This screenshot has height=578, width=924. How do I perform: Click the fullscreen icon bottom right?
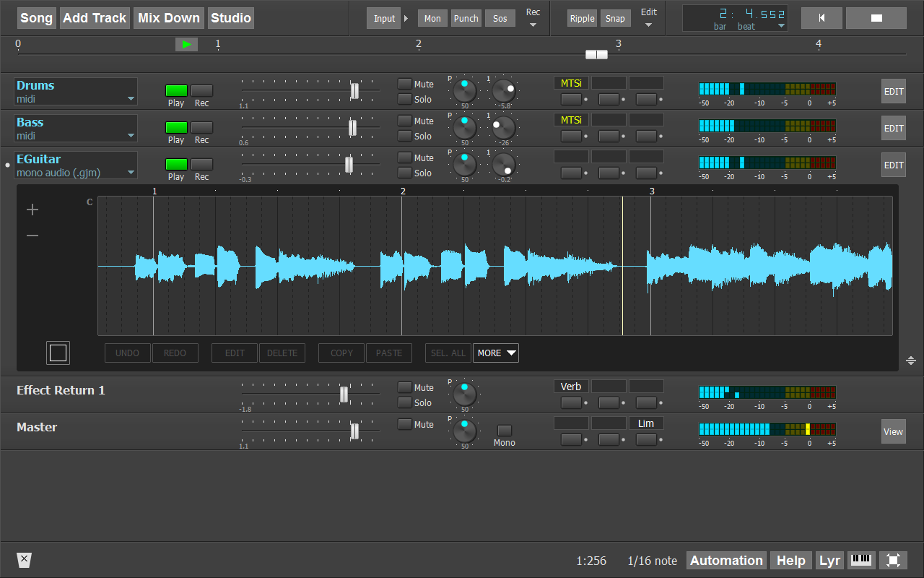pos(893,560)
